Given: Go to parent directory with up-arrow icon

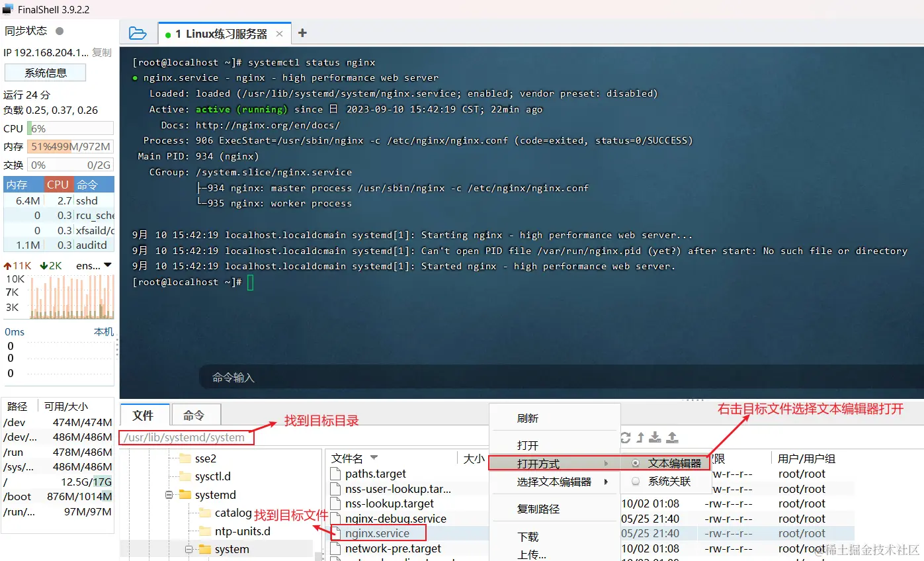Looking at the screenshot, I should point(640,437).
